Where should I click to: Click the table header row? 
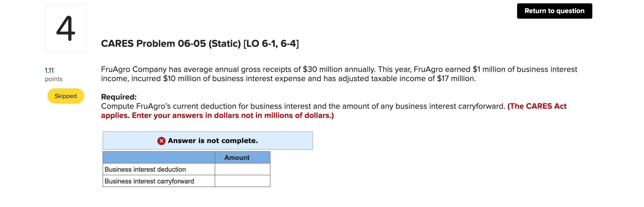[186, 158]
